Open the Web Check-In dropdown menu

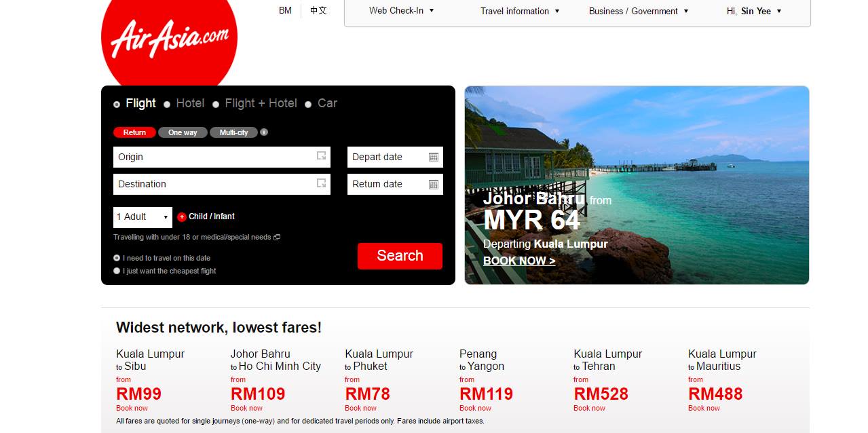click(401, 11)
